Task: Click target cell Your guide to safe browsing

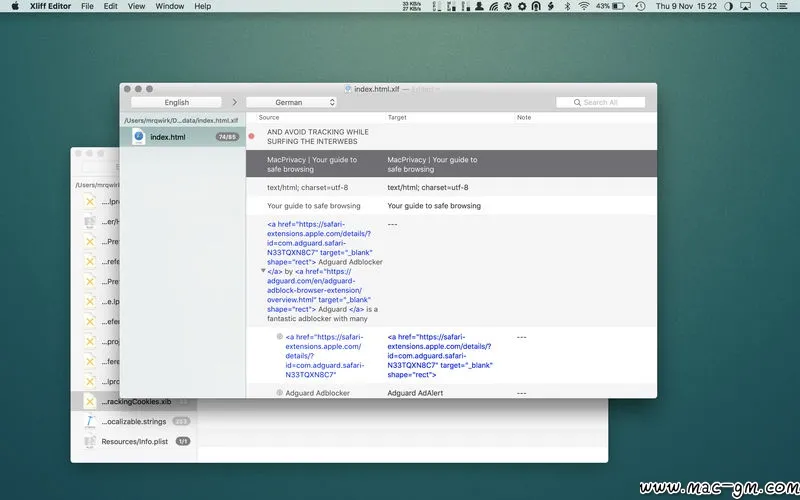Action: [x=434, y=206]
